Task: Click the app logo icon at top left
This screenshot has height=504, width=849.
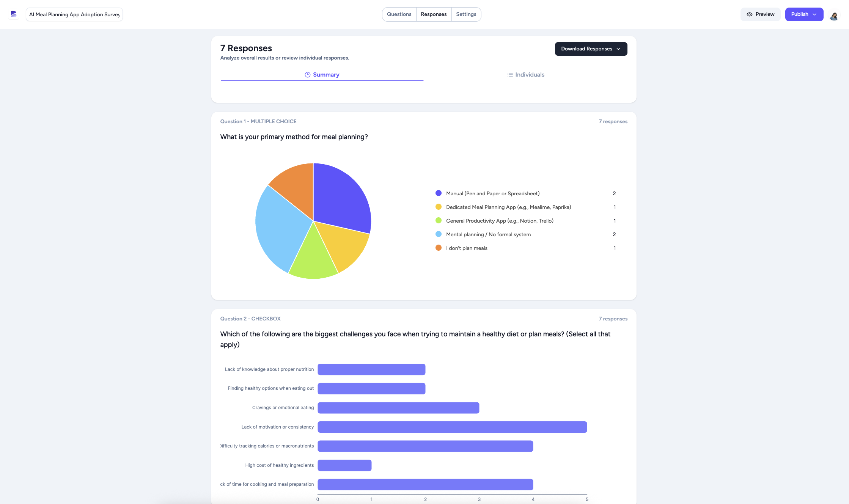Action: pos(14,14)
